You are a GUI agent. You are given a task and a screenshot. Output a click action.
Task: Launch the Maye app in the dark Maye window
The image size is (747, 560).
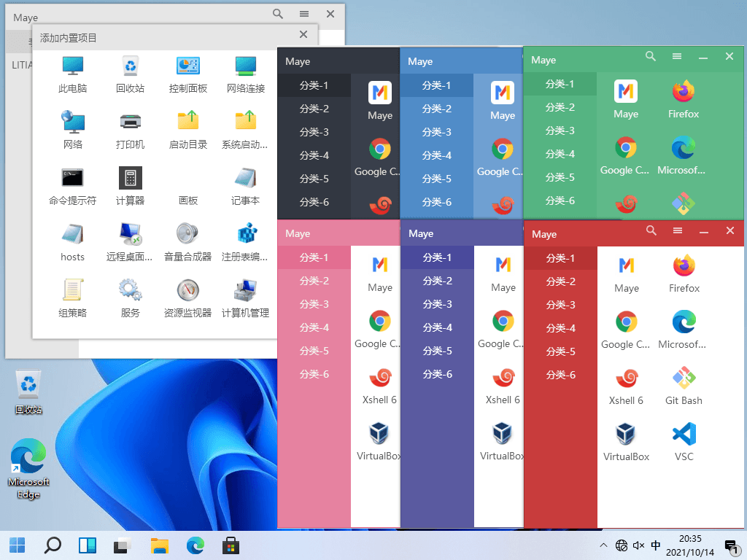[379, 101]
